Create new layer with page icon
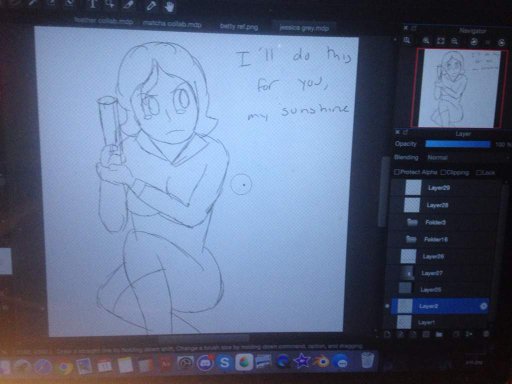512x384 pixels. (387, 334)
